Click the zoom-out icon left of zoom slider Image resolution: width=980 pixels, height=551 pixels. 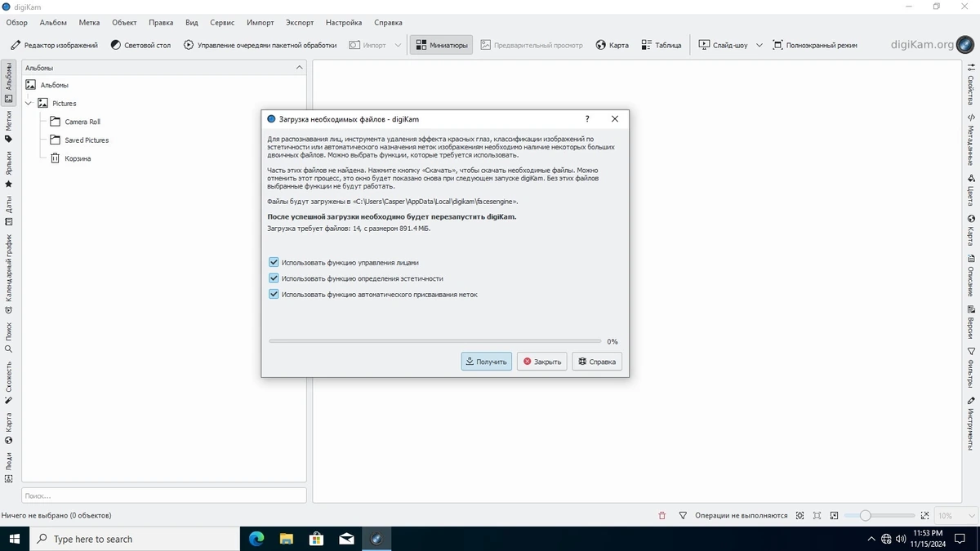[834, 516]
